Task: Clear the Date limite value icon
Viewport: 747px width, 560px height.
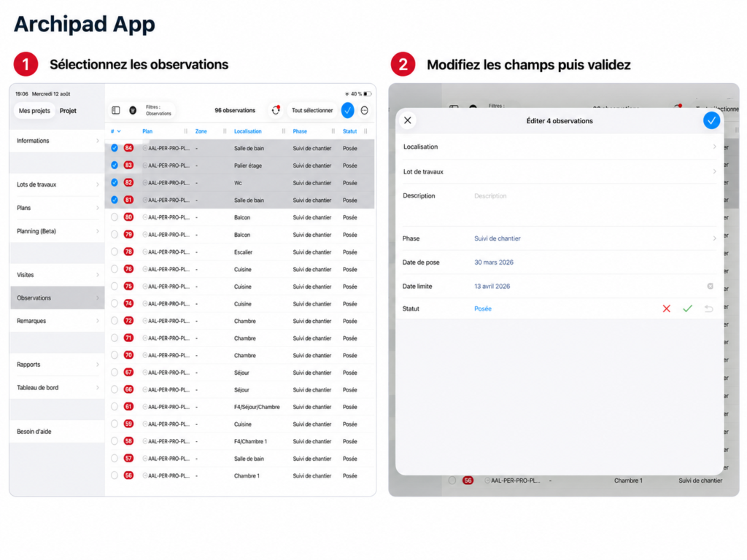Action: 711,286
